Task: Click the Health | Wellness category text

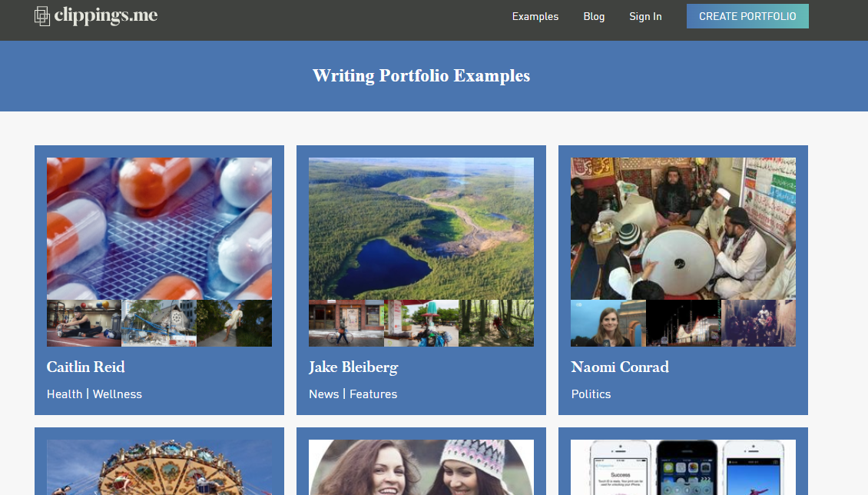Action: tap(94, 394)
